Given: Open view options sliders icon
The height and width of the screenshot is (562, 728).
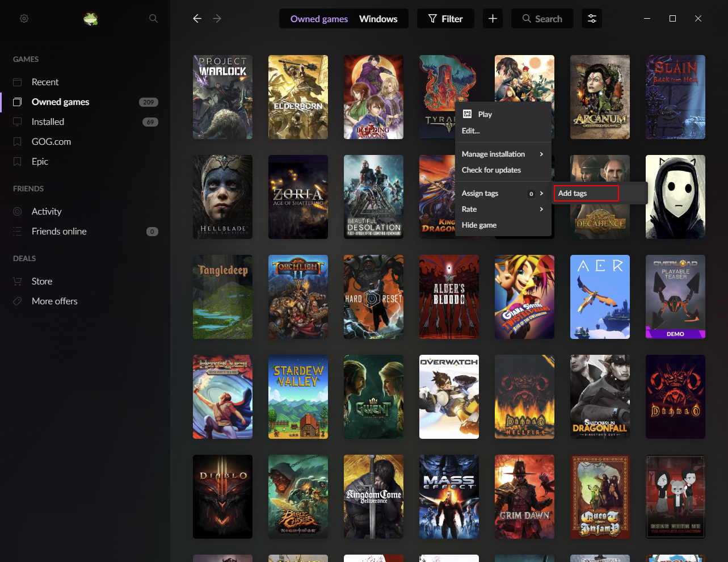Looking at the screenshot, I should point(592,19).
